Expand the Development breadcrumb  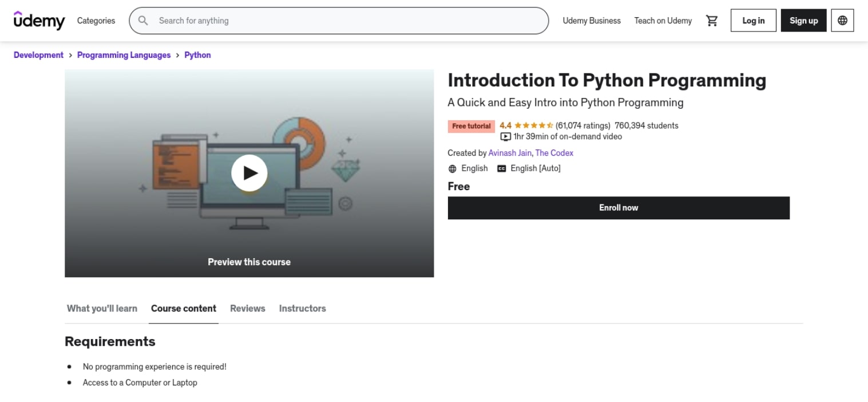click(x=38, y=55)
